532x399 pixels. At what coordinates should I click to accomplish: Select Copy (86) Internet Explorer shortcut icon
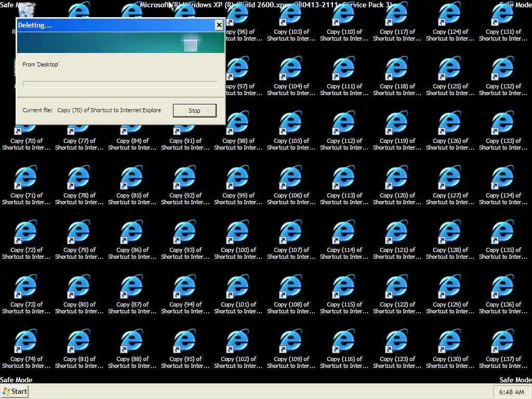tap(132, 232)
